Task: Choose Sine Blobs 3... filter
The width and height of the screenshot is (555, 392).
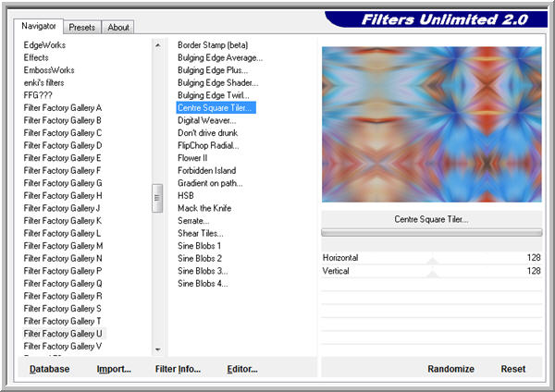Action: [203, 271]
